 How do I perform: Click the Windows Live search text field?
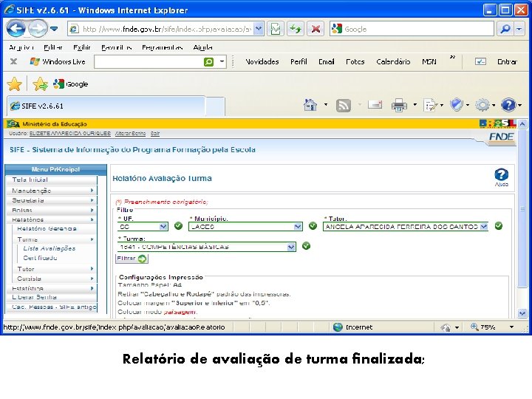(x=149, y=62)
